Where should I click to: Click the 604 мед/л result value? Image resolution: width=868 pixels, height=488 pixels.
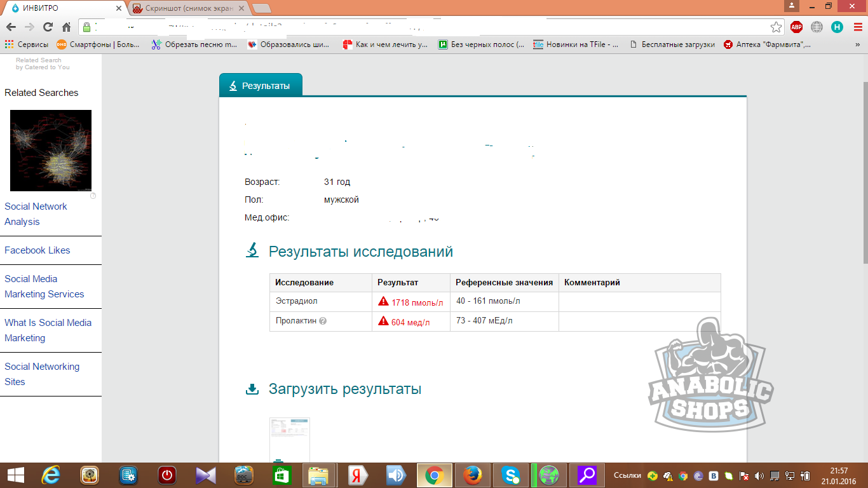tap(410, 322)
